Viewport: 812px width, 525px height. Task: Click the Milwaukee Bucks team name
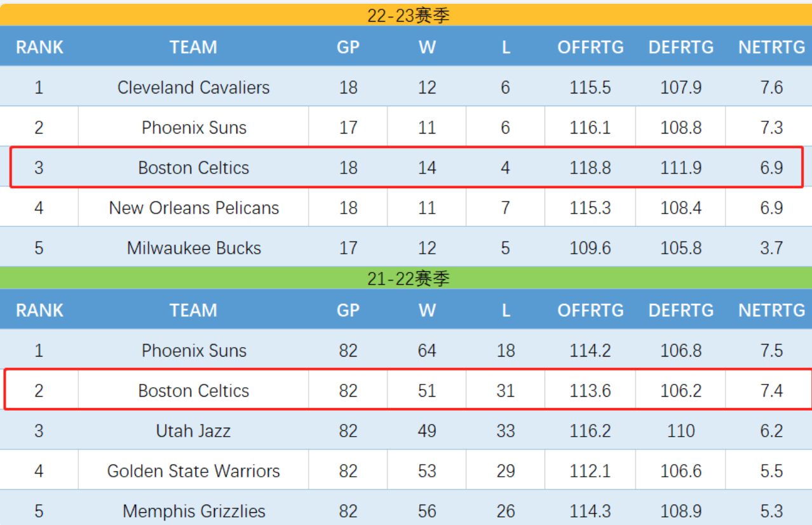click(193, 247)
